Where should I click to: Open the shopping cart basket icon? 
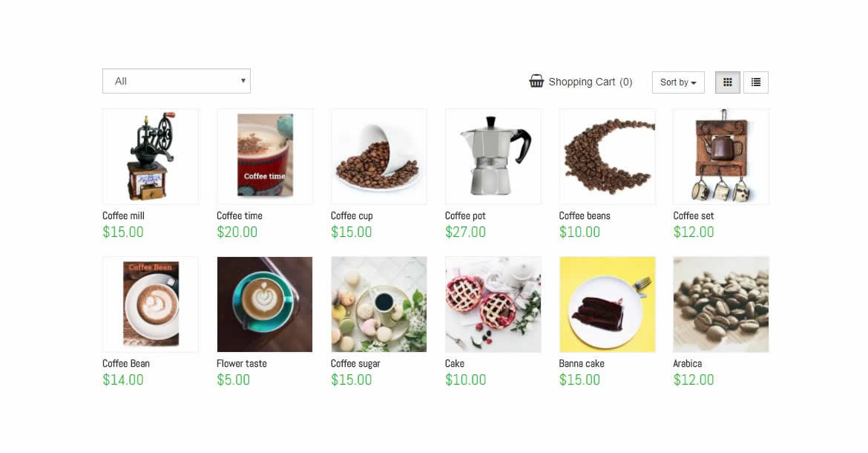coord(536,82)
